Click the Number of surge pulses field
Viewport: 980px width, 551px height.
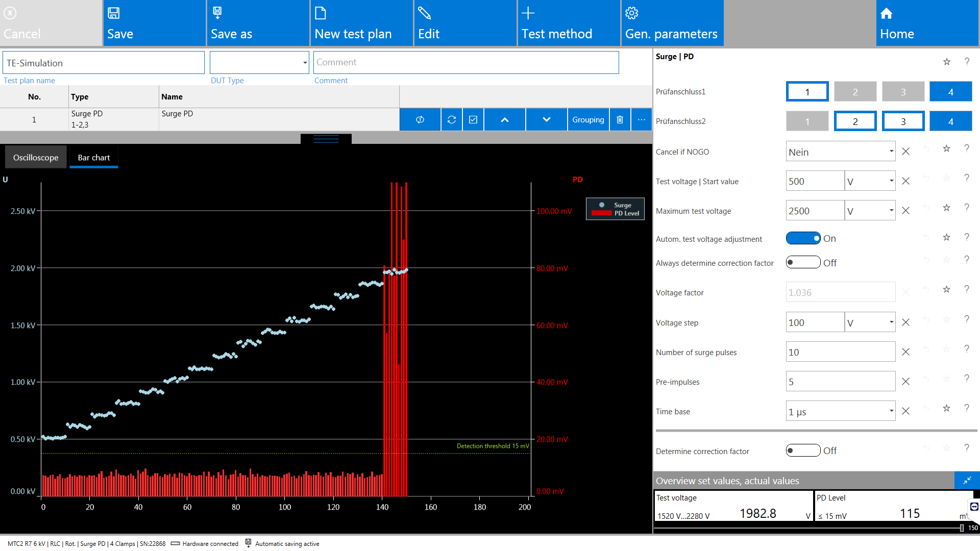[840, 352]
